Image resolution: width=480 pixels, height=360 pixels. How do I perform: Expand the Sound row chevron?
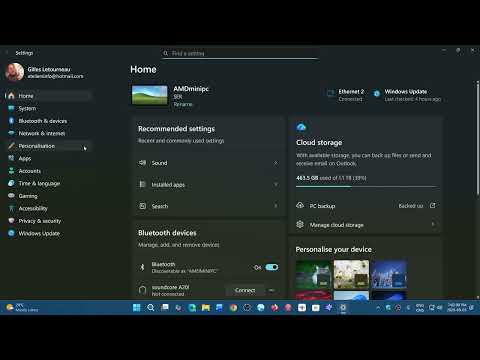[276, 163]
